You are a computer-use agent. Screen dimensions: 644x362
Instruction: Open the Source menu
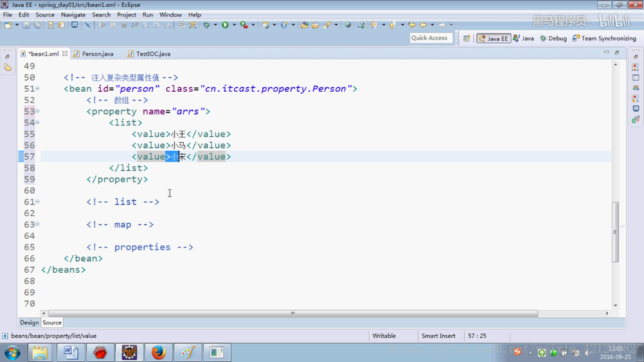tap(45, 15)
